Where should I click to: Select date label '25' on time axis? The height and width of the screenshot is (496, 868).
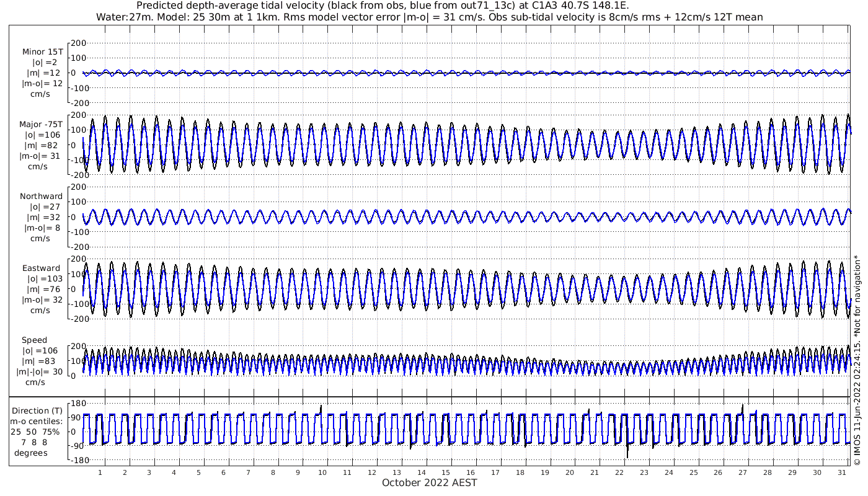point(693,472)
